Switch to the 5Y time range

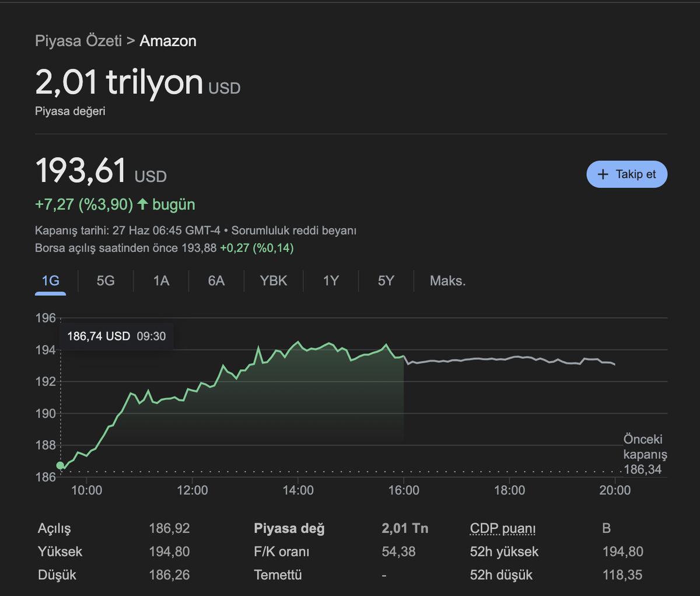tap(386, 281)
